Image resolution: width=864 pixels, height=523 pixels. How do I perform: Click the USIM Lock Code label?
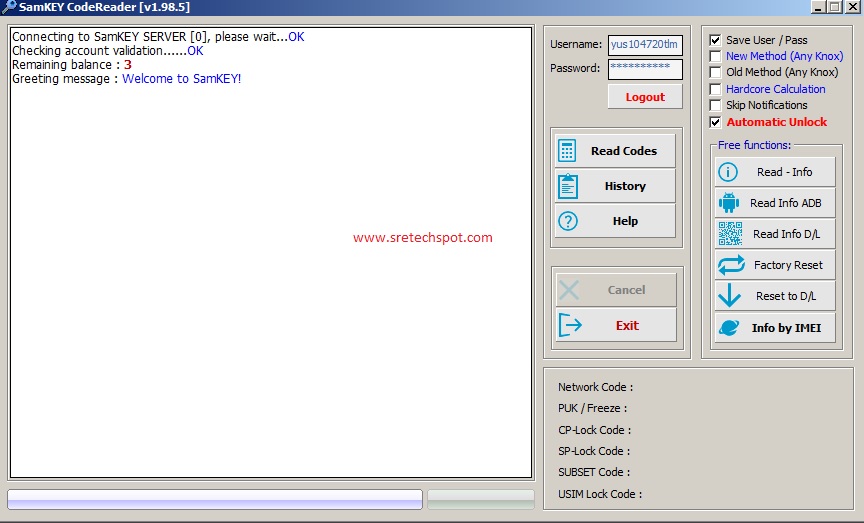click(600, 494)
